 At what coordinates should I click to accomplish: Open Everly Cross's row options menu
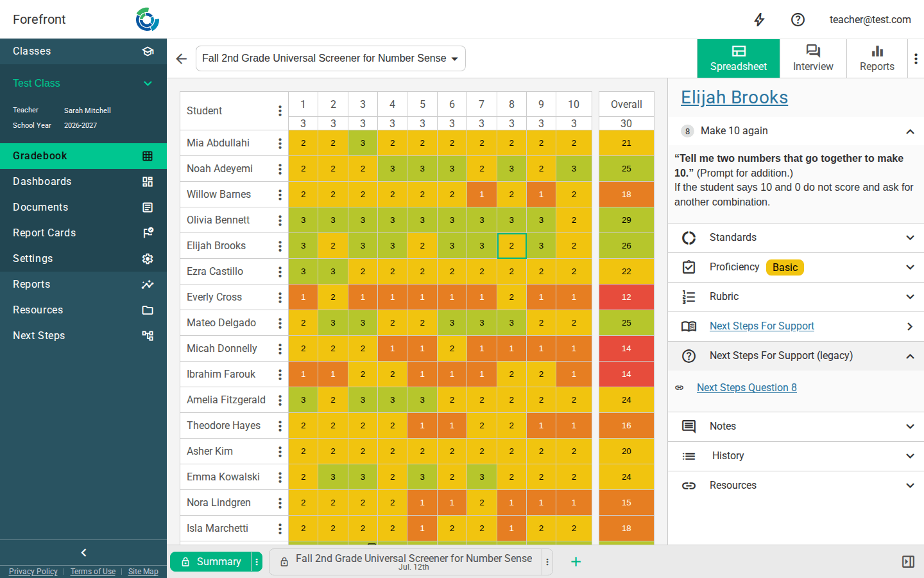tap(280, 297)
